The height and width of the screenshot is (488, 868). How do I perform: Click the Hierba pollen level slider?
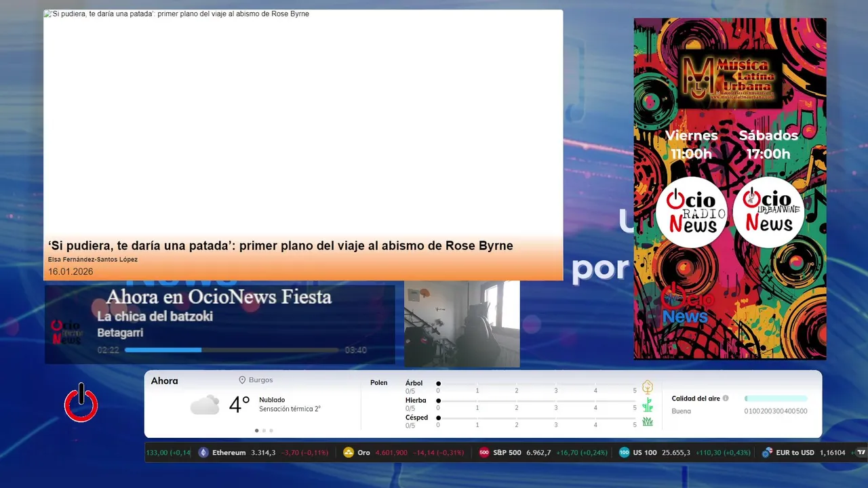coord(536,401)
